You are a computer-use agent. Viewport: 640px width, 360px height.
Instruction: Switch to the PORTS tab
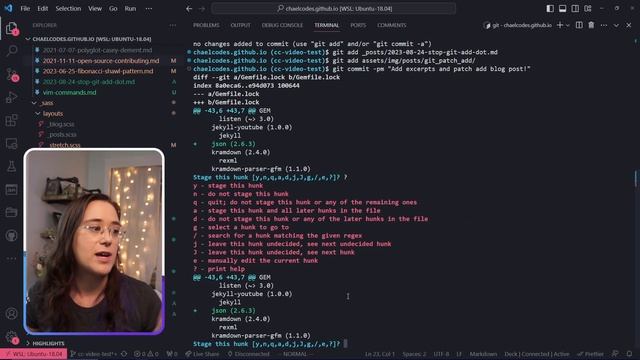(358, 25)
